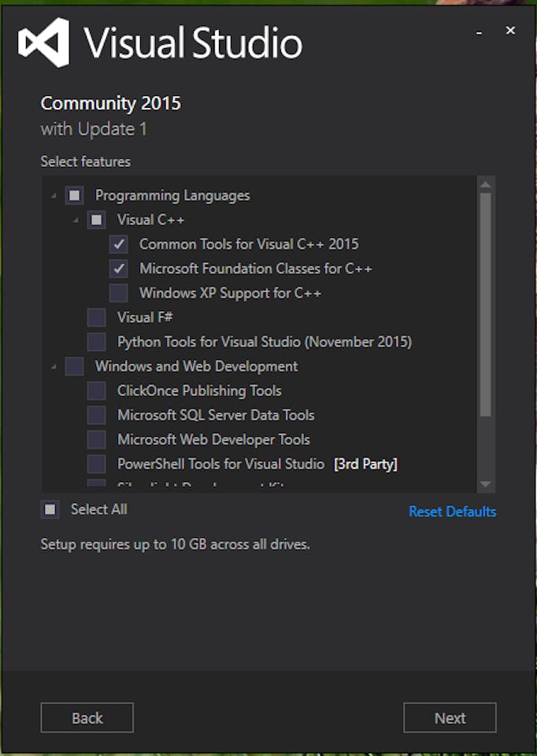This screenshot has width=537, height=756.
Task: Close the Visual Studio setup window
Action: click(x=510, y=31)
